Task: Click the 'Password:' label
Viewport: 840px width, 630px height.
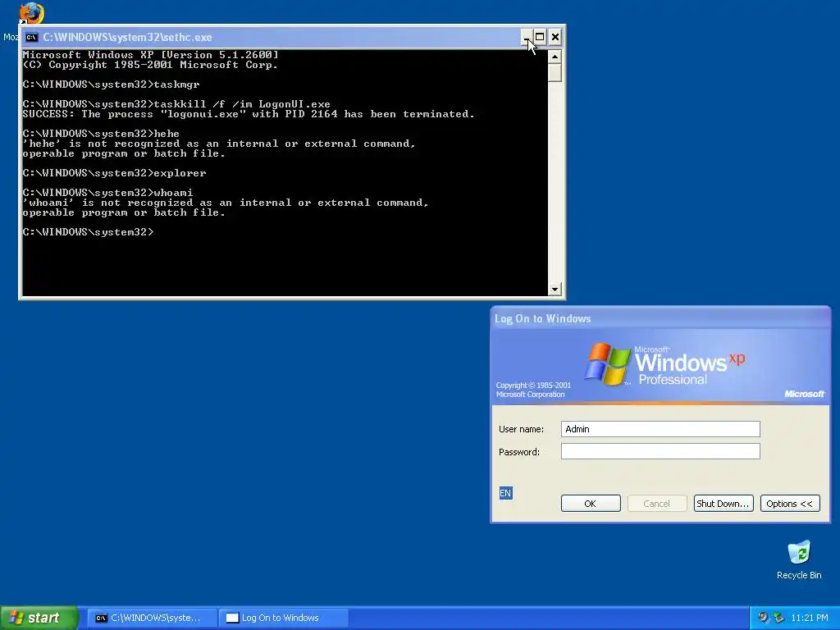Action: click(x=519, y=452)
